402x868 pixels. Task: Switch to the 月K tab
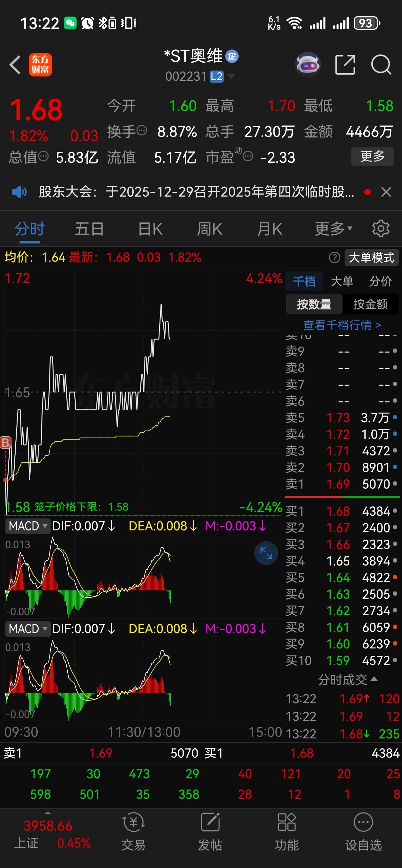coord(270,229)
